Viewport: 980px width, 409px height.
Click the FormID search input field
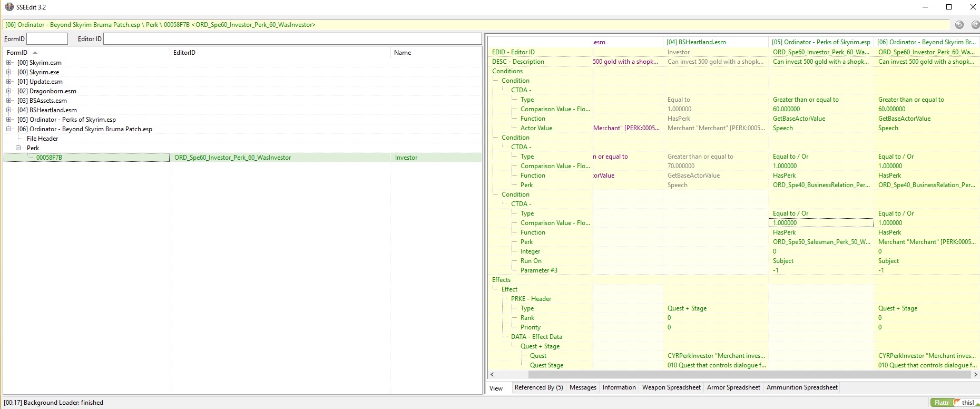(47, 39)
